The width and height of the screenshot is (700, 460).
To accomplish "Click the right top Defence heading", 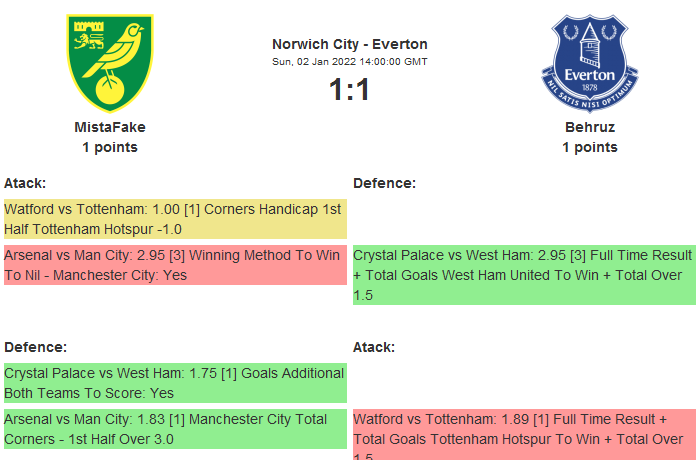I will (x=384, y=183).
